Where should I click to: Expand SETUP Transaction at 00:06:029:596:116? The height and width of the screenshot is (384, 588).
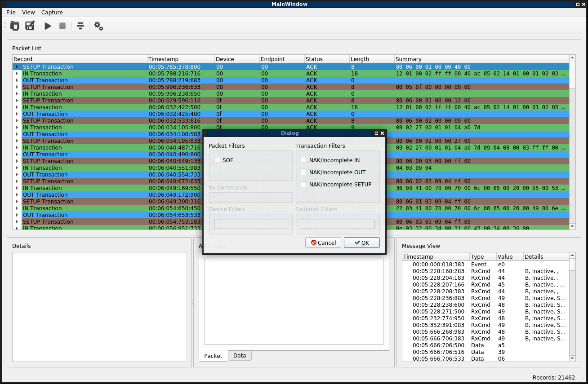[x=17, y=101]
